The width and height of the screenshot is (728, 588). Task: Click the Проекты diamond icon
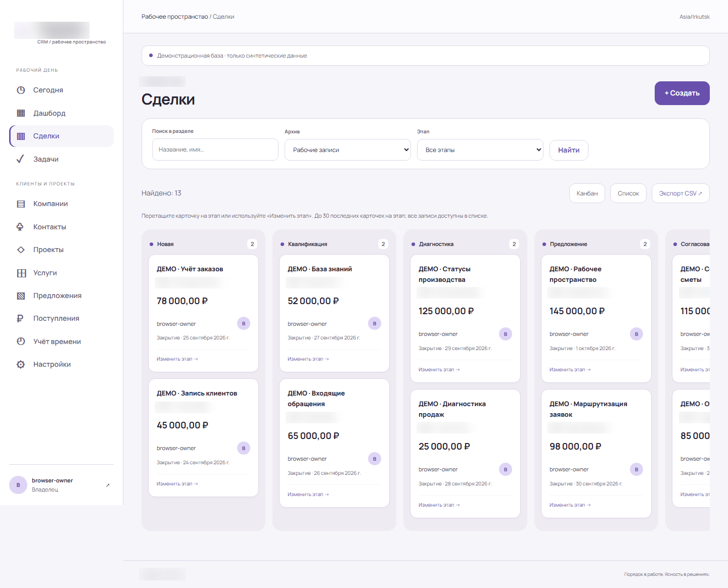point(21,250)
